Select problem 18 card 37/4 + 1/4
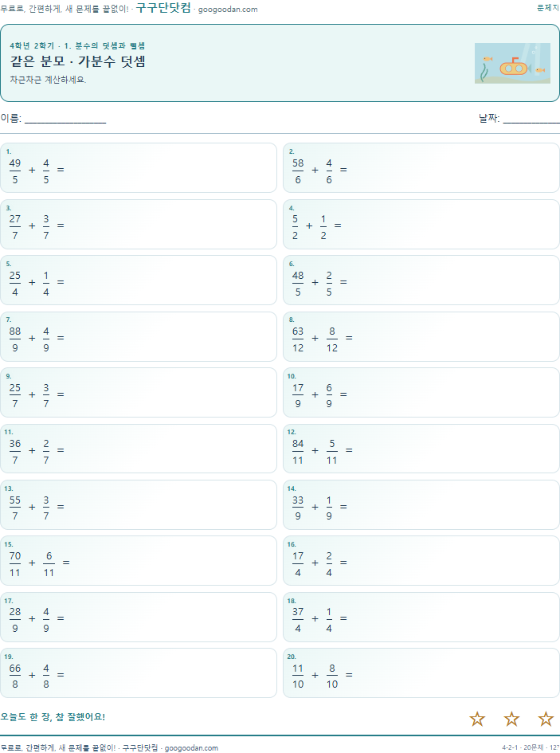The width and height of the screenshot is (560, 753). pos(421,617)
